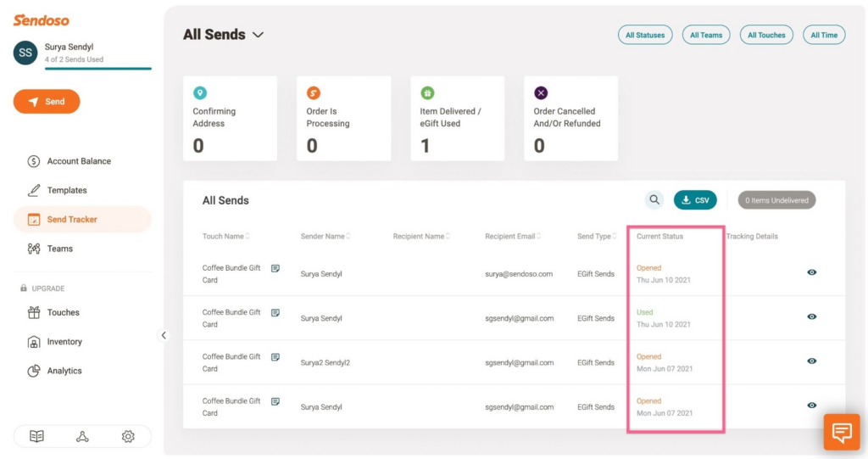Collapse the sidebar with arrow

(x=164, y=335)
